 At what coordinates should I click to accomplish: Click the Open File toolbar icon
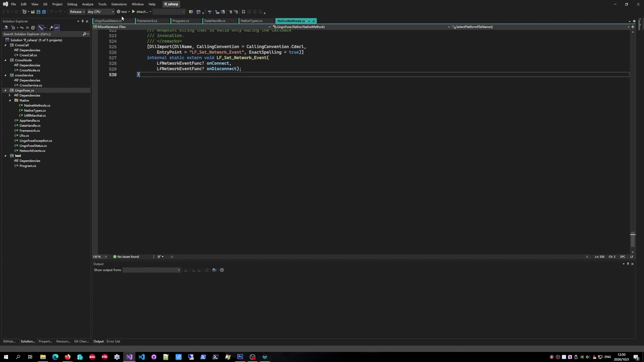click(33, 12)
